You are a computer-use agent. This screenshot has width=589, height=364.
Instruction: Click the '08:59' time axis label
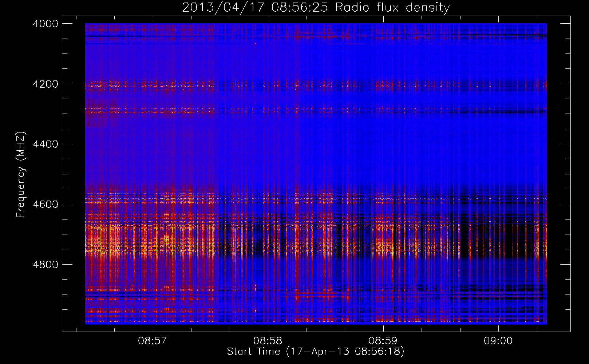pyautogui.click(x=383, y=341)
